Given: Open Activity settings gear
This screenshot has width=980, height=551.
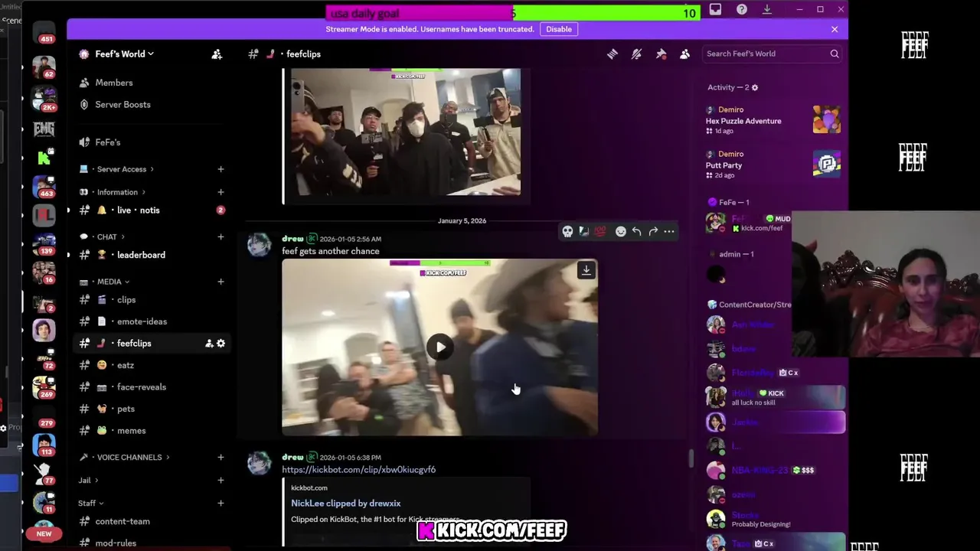Looking at the screenshot, I should pyautogui.click(x=755, y=87).
